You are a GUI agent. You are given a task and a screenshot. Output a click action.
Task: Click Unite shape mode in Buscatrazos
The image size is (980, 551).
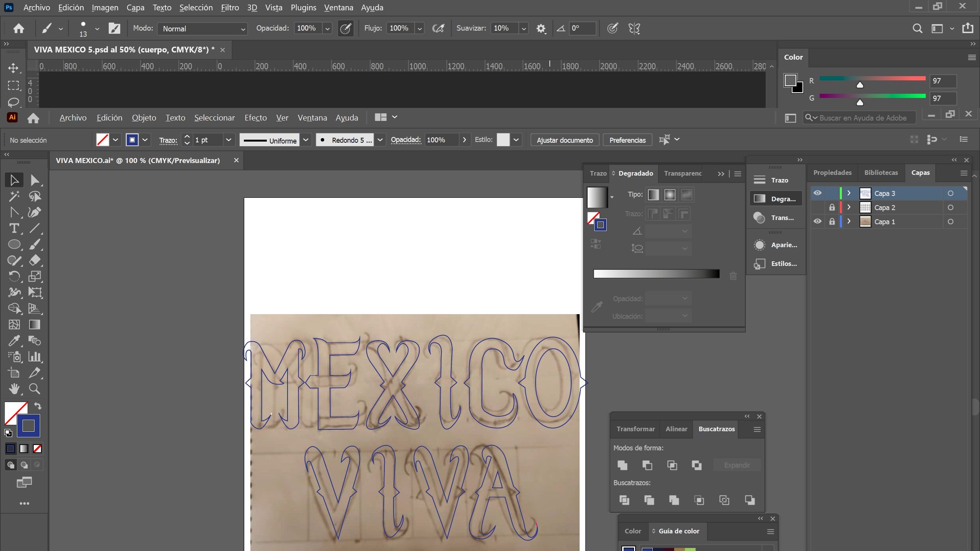(x=622, y=465)
